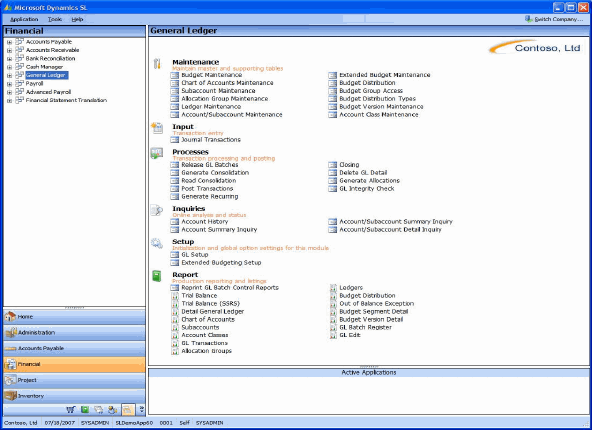592x430 pixels.
Task: Select Payroll in Financial tree
Action: coord(34,84)
